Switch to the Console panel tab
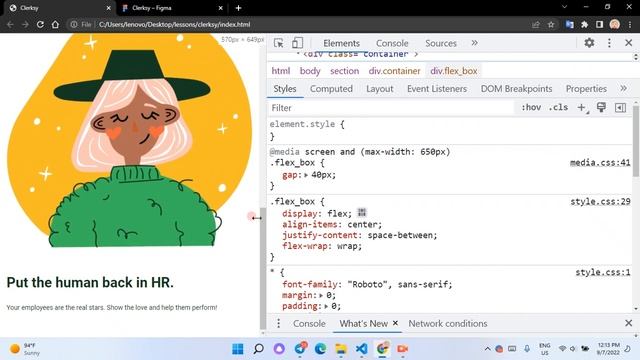 pos(392,43)
